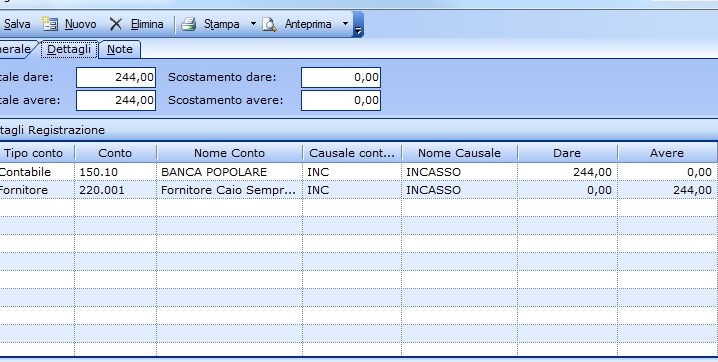The width and height of the screenshot is (718, 362).
Task: Click the Nuovo label in the toolbar
Action: [x=81, y=24]
